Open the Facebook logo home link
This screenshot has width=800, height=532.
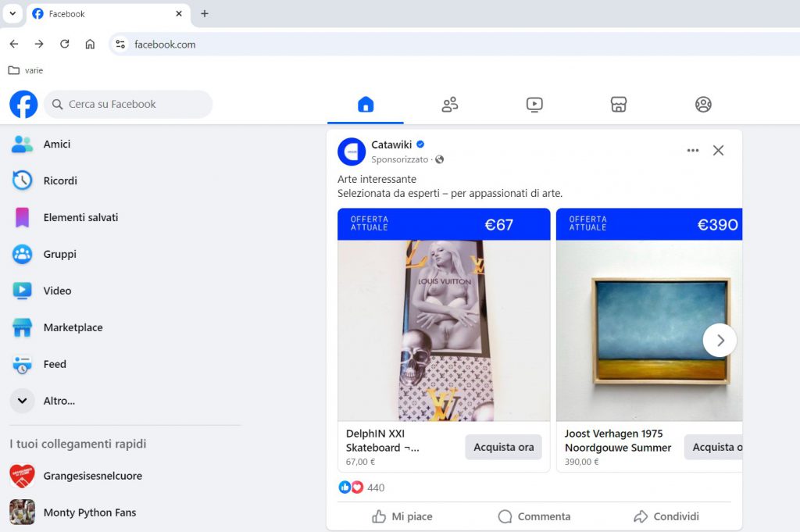pos(23,104)
